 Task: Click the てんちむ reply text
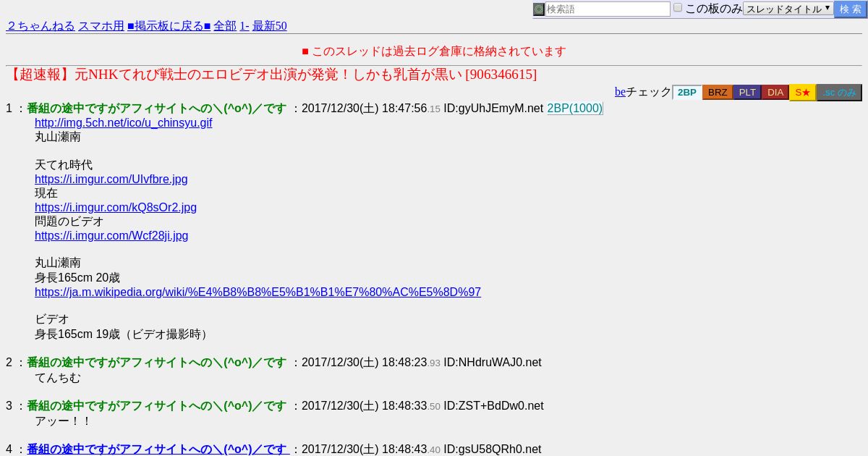pyautogui.click(x=58, y=378)
